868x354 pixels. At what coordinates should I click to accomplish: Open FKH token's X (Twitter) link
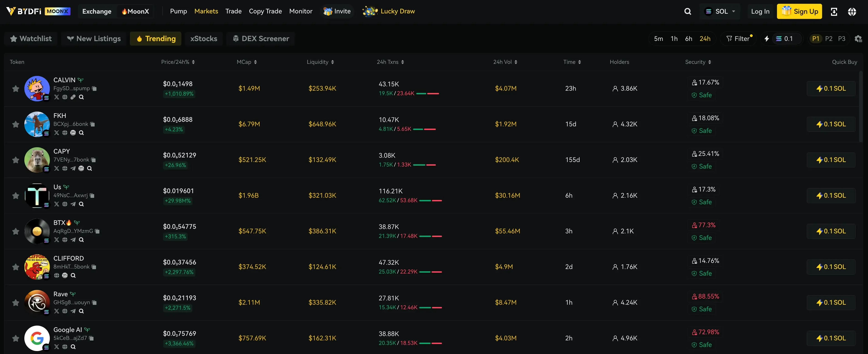pos(57,133)
